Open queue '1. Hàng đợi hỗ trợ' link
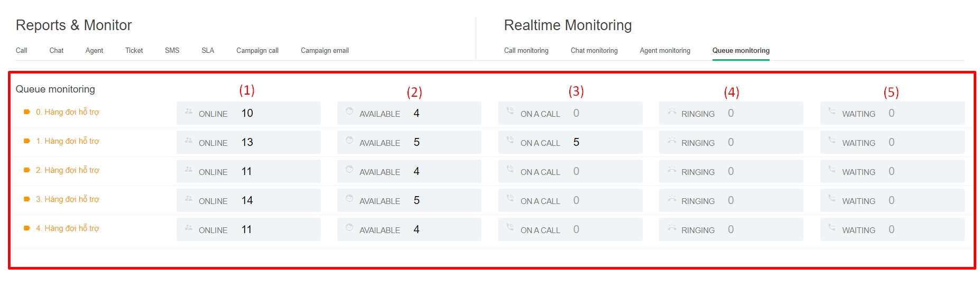The image size is (980, 305). coord(67,141)
